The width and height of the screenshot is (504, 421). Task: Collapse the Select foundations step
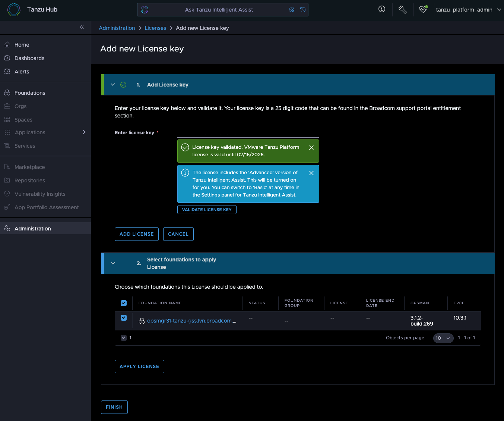tap(113, 263)
